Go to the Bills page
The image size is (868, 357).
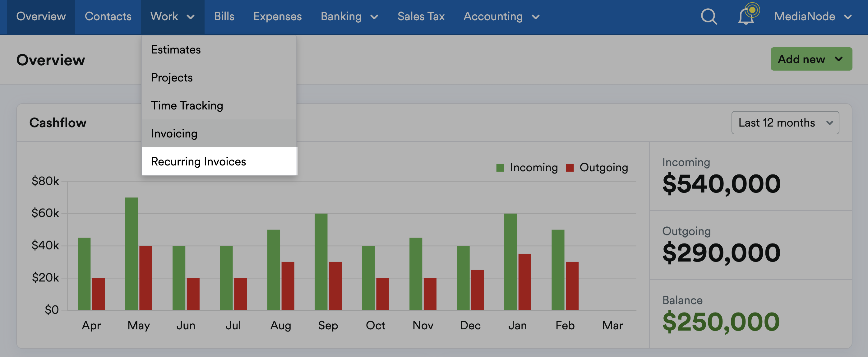tap(224, 16)
